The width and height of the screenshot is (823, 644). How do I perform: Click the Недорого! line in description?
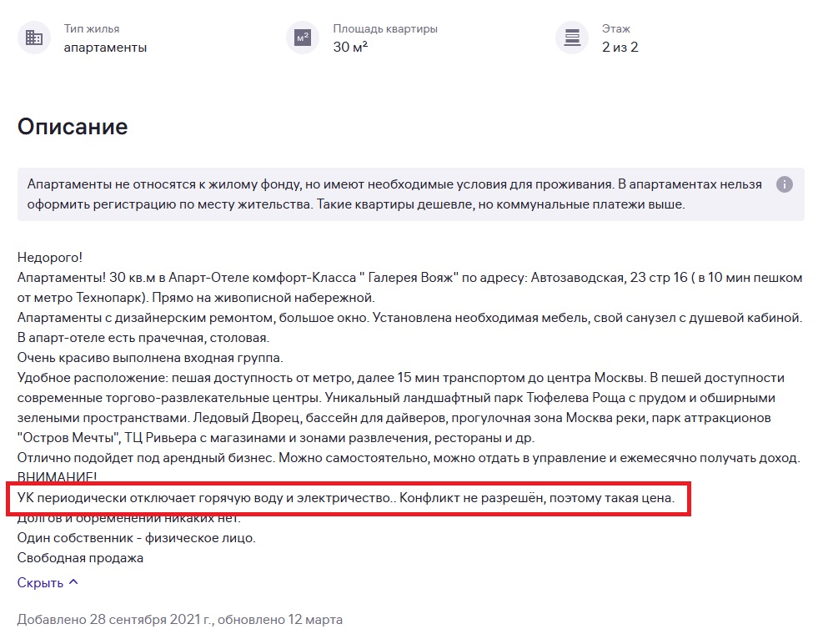pos(50,258)
